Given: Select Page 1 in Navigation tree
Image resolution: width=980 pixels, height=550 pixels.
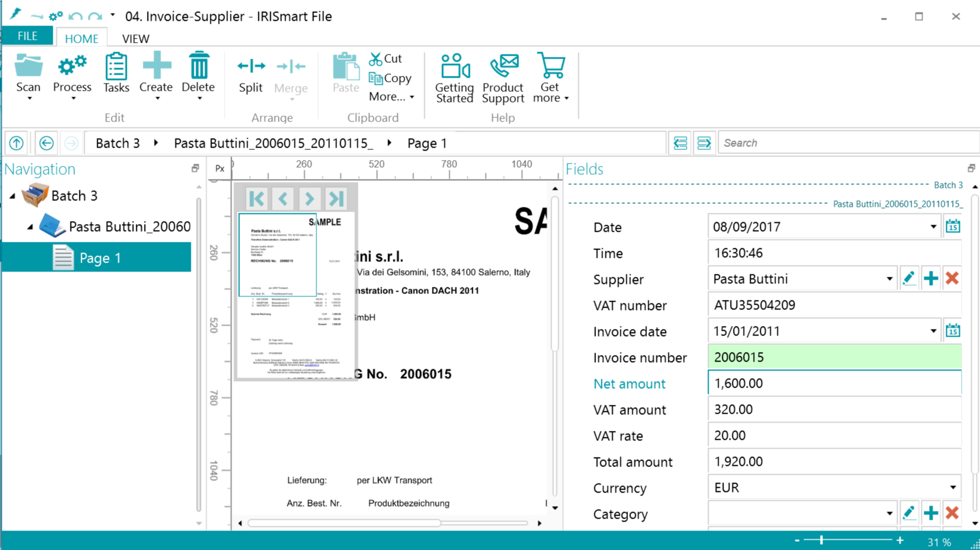Looking at the screenshot, I should (x=96, y=257).
